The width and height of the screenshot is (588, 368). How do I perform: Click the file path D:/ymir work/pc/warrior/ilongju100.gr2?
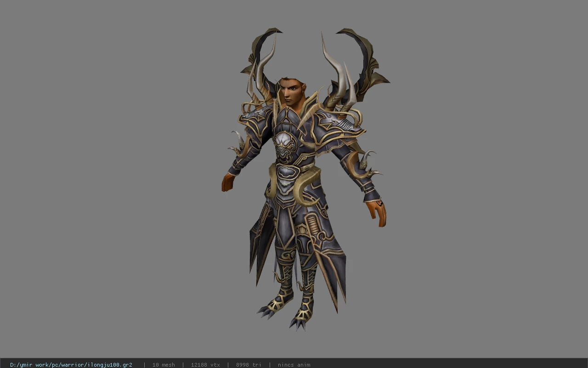pyautogui.click(x=71, y=365)
